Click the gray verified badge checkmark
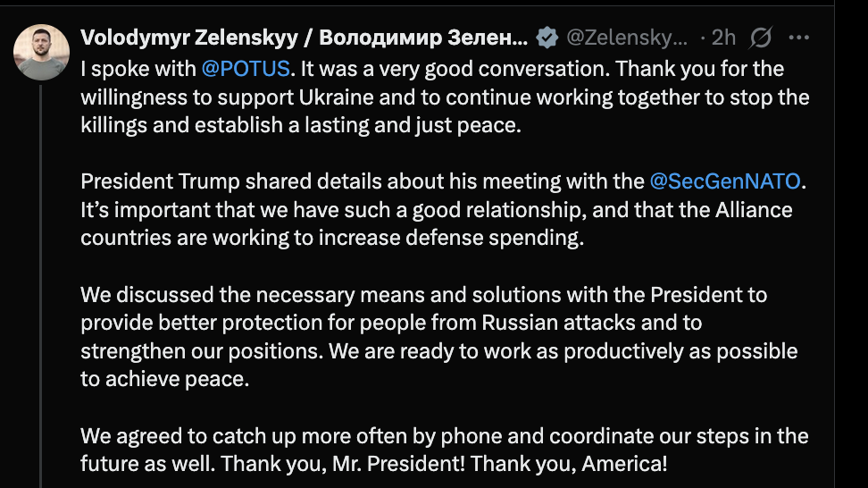Screen dimensions: 868x488 pos(547,38)
